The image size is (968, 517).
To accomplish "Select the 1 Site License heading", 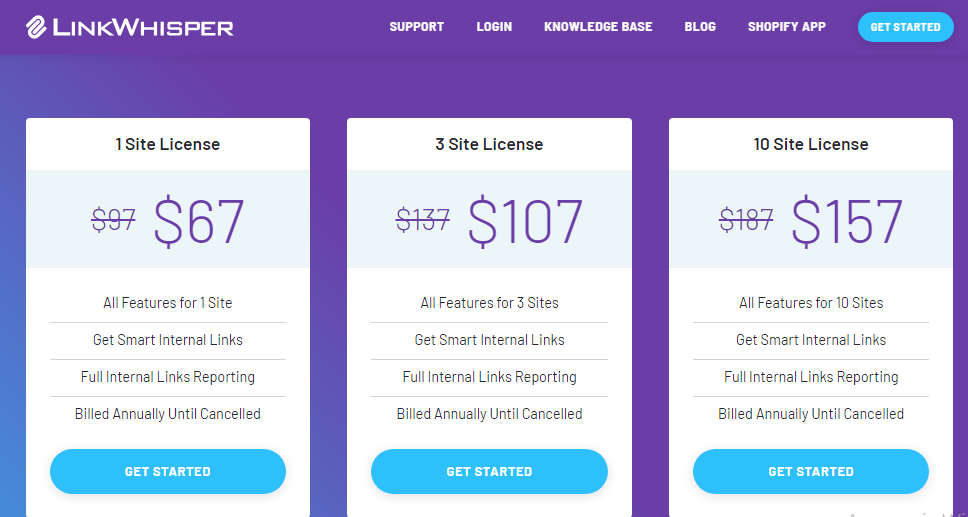I will tap(168, 145).
